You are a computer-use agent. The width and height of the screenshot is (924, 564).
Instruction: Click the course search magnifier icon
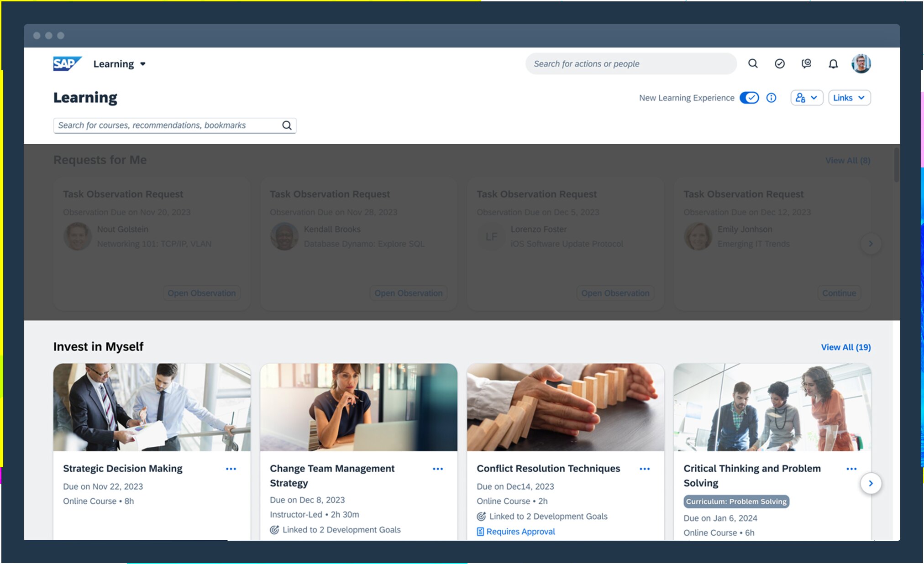(287, 125)
